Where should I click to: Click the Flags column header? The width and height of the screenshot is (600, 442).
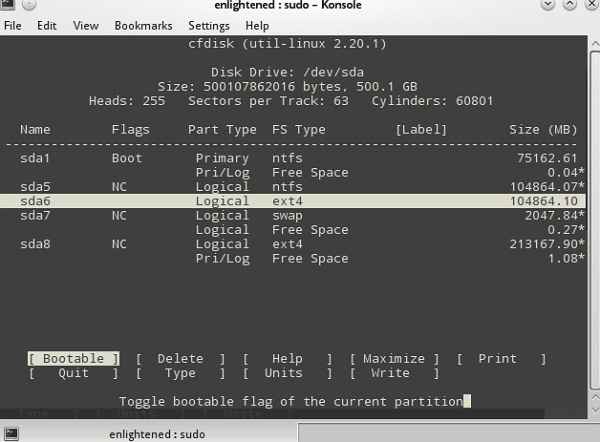[130, 130]
